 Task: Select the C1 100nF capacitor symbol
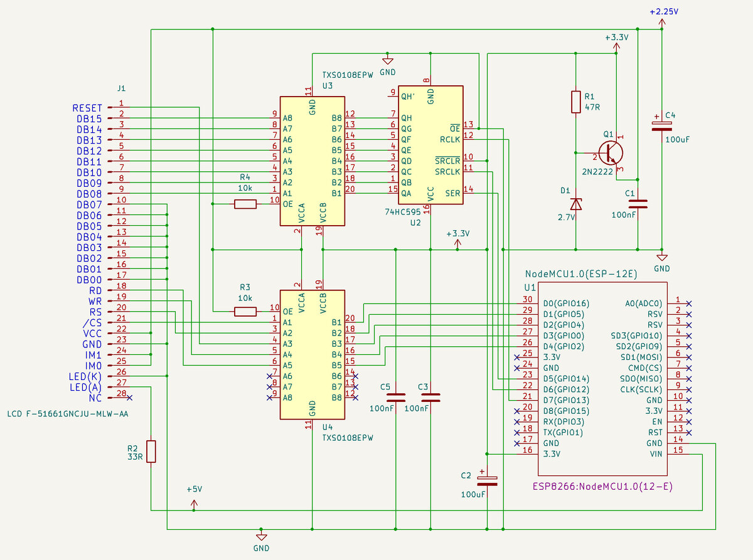638,203
